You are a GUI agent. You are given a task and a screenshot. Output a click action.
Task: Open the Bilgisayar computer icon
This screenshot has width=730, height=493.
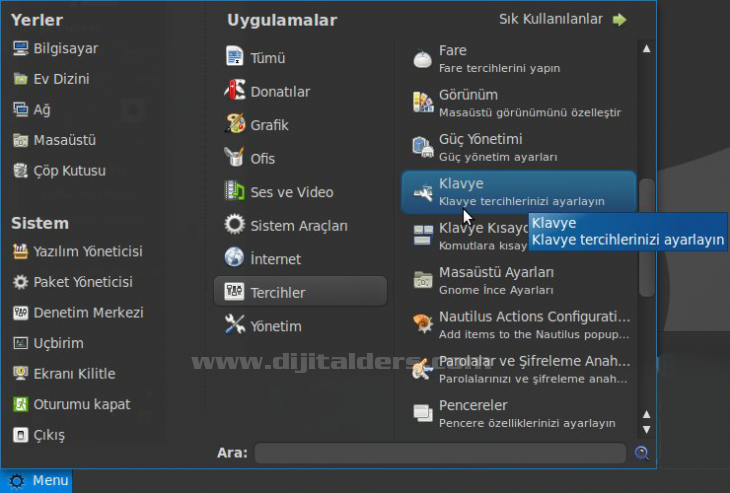(20, 48)
